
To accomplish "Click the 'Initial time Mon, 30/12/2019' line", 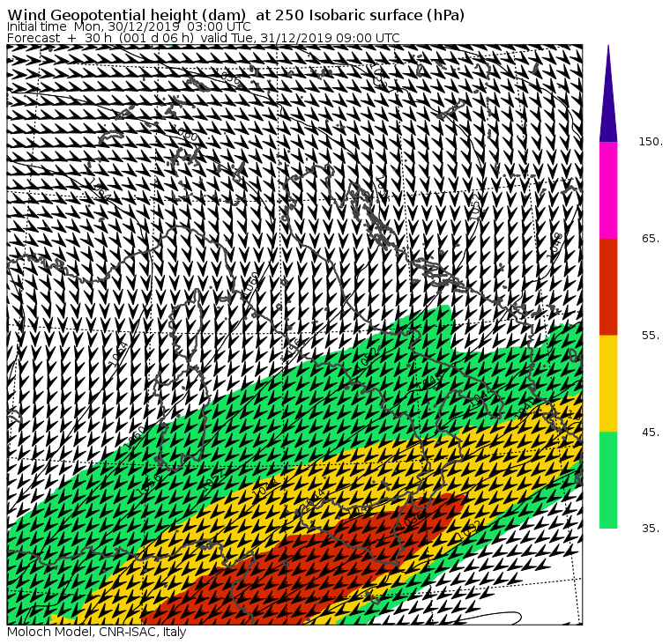I will click(x=129, y=27).
